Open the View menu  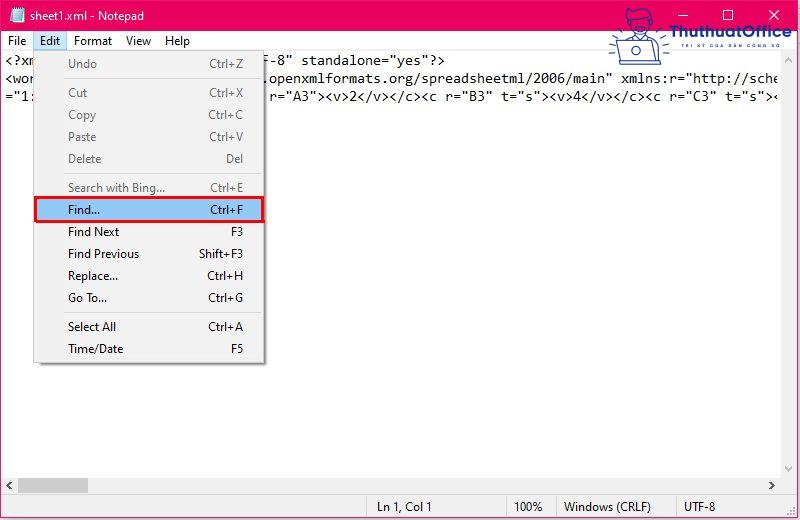pos(138,41)
